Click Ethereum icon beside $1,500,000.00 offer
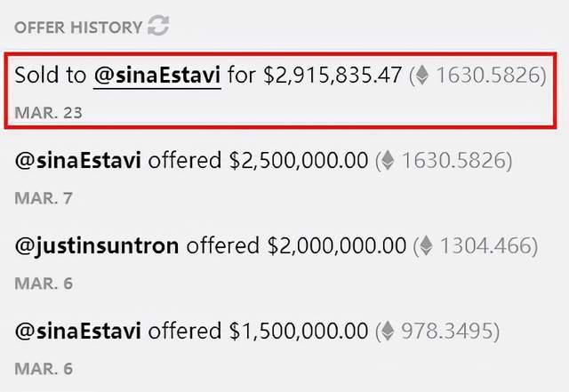 [x=388, y=331]
